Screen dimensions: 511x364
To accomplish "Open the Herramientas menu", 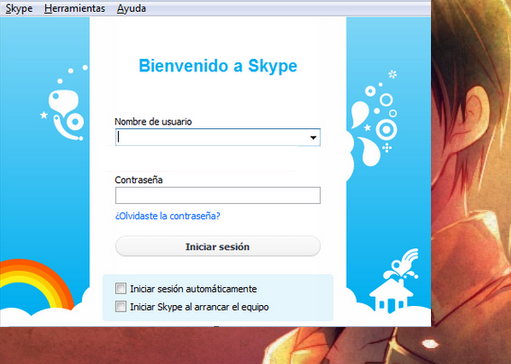I will [75, 8].
